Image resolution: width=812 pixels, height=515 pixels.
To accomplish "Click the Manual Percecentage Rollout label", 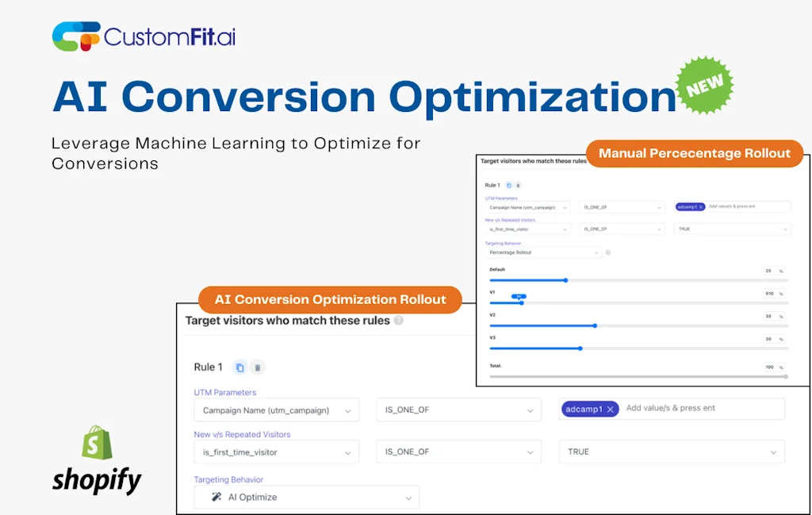I will (694, 153).
